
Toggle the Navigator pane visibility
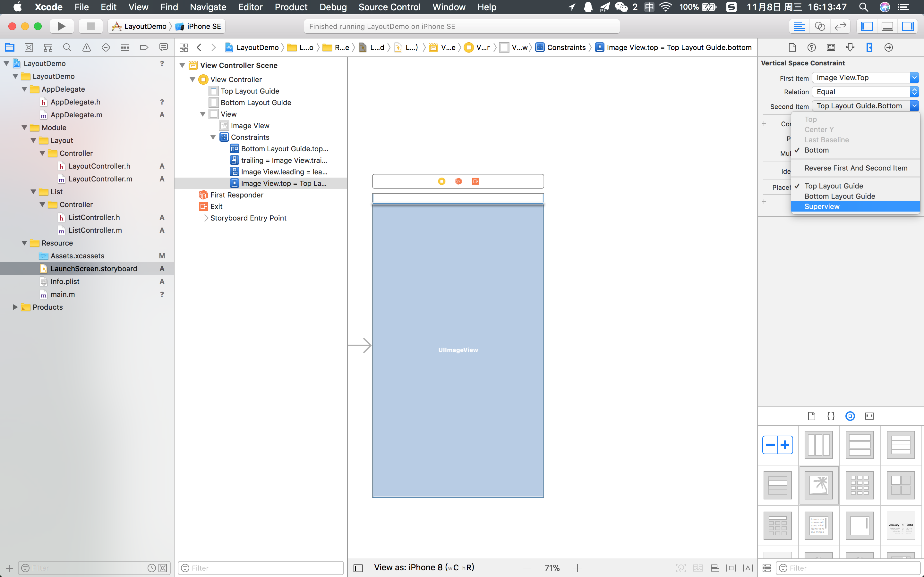pos(867,26)
